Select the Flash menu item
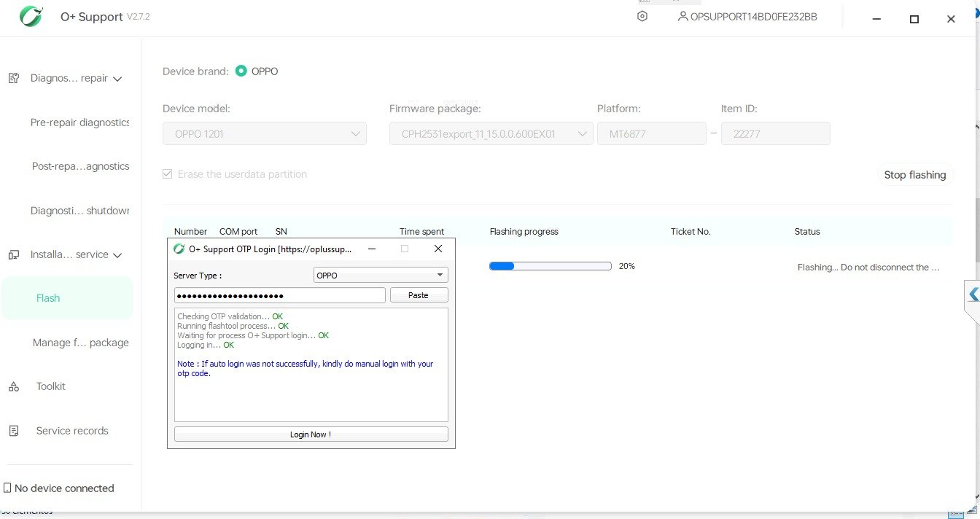980x519 pixels. click(x=48, y=298)
